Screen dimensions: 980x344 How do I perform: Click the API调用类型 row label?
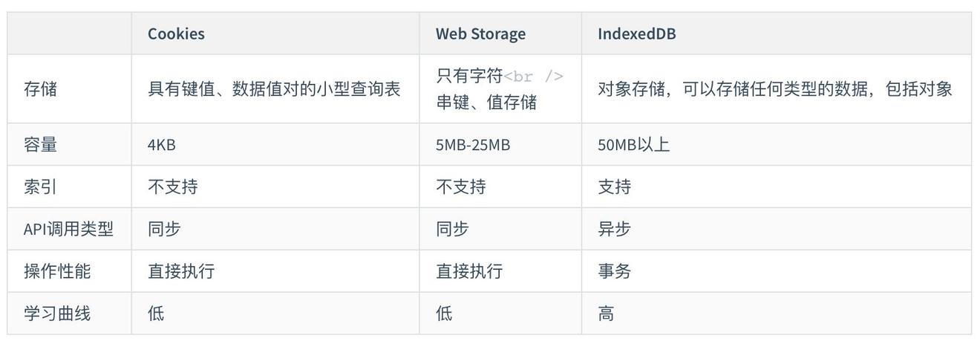click(68, 229)
